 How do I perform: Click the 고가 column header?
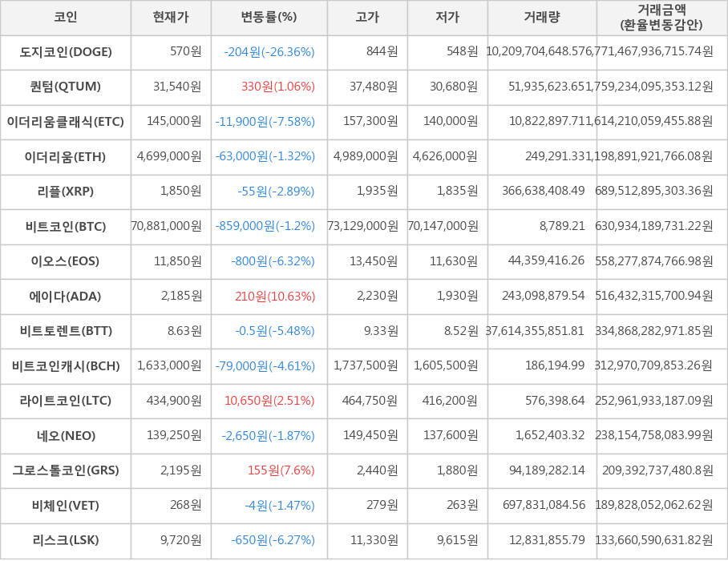pos(367,18)
